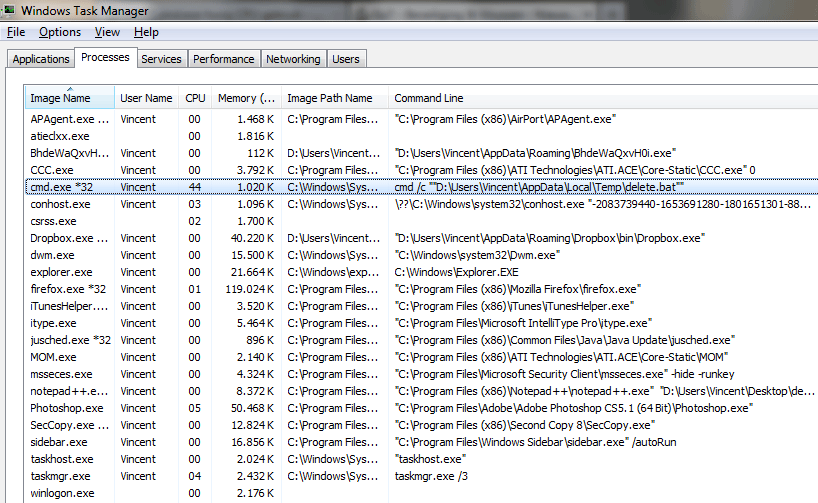Image resolution: width=818 pixels, height=503 pixels.
Task: Open the Options menu
Action: (x=60, y=32)
